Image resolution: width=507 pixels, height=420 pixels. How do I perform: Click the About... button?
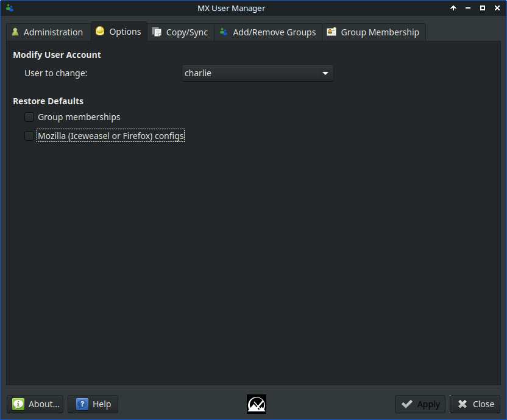[x=35, y=404]
